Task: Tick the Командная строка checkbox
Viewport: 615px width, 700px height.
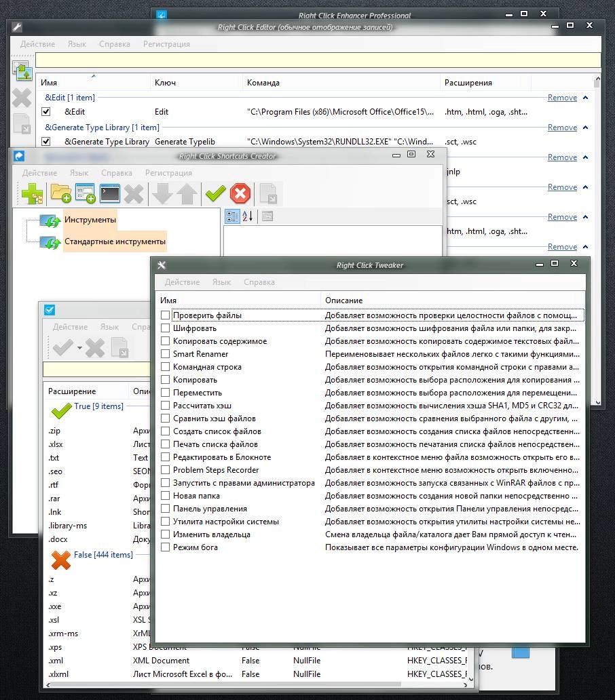Action: (x=165, y=367)
